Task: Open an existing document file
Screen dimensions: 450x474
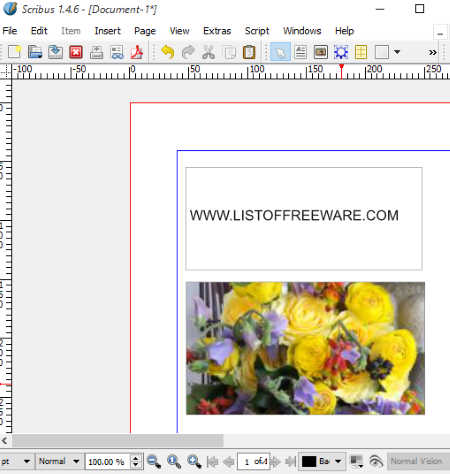Action: click(35, 52)
